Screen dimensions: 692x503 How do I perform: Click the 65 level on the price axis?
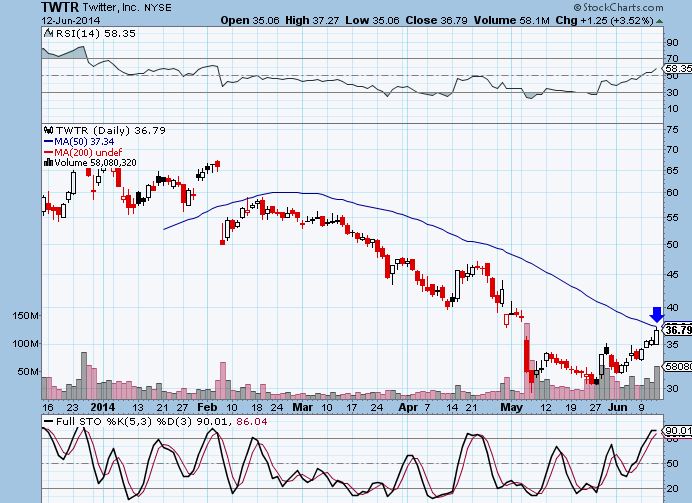[673, 170]
